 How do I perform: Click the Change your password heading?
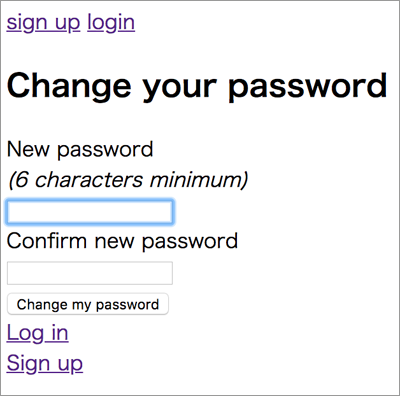tap(197, 86)
